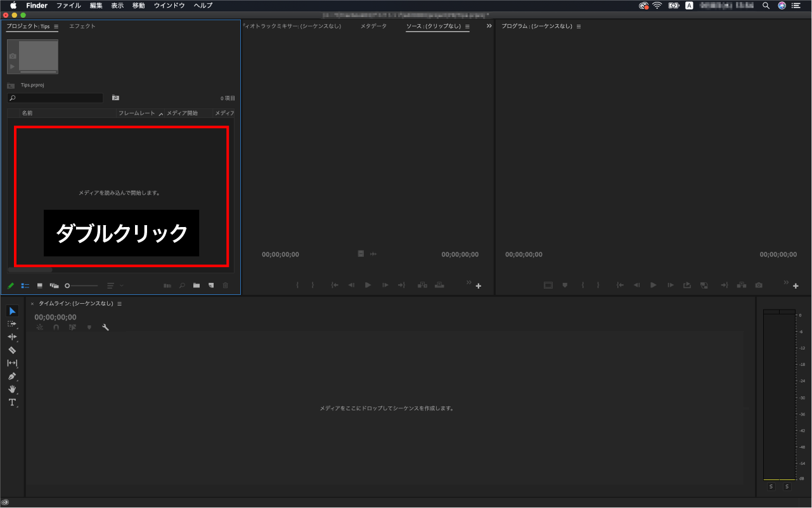Click Drag Audio Only icon in Source
The image size is (812, 508).
373,254
